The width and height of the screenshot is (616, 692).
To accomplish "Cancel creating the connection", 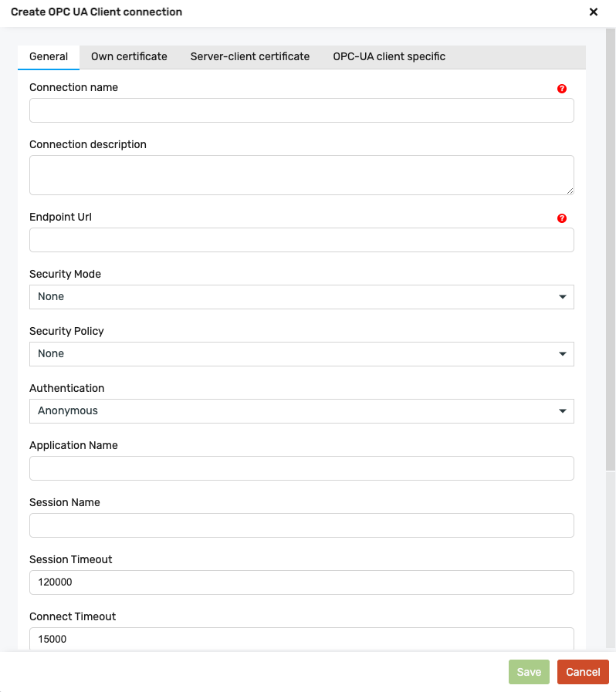I will click(583, 672).
